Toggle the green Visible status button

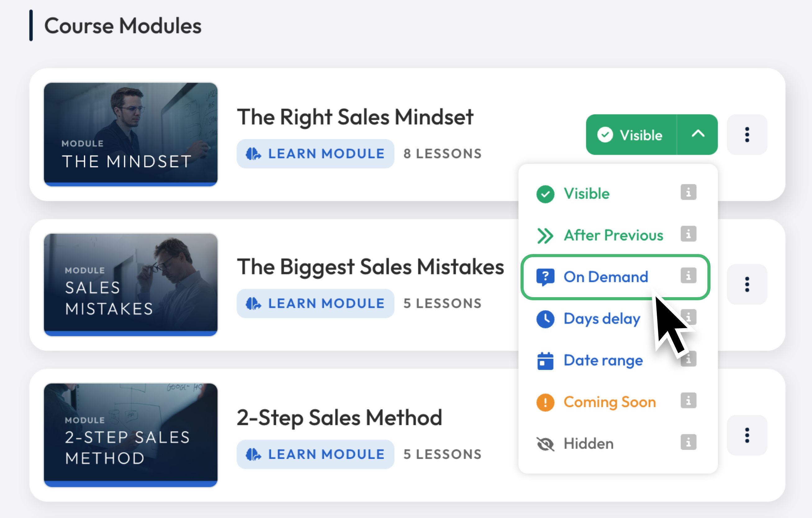click(631, 135)
